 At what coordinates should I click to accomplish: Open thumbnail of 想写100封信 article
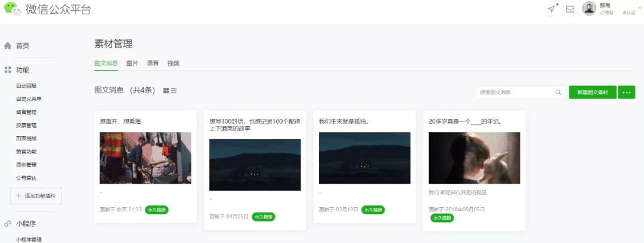pyautogui.click(x=255, y=164)
